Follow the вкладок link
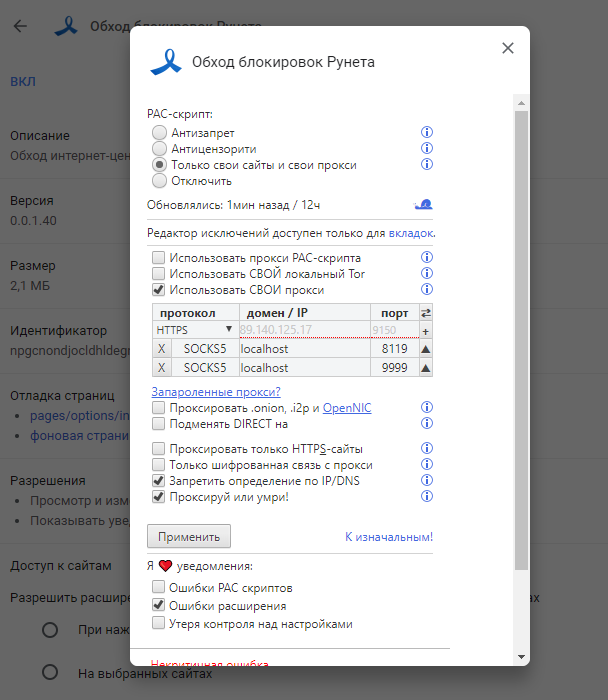Screen dimensions: 608x700 point(411,233)
